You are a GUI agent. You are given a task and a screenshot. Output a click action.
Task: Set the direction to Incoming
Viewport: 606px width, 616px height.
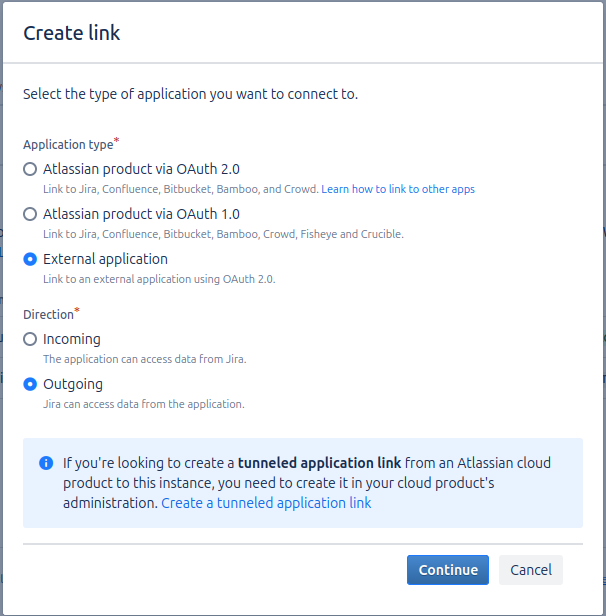[30, 339]
